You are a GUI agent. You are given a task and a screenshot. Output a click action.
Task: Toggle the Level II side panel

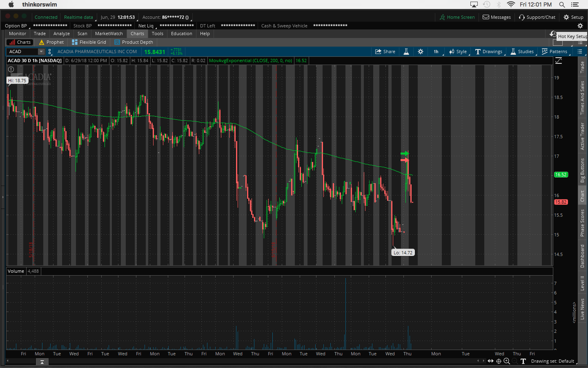tap(583, 283)
